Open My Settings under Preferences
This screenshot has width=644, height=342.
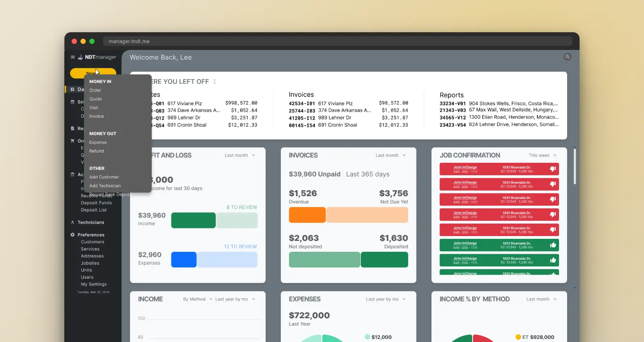tap(94, 284)
